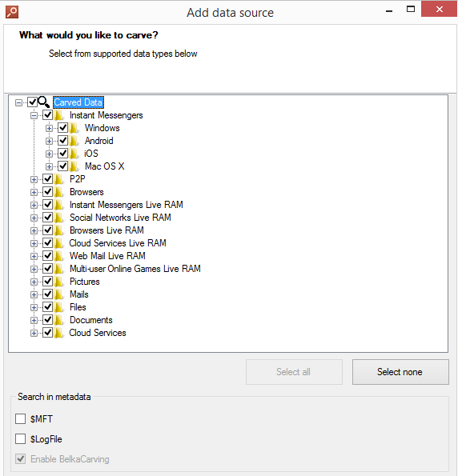Image resolution: width=458 pixels, height=476 pixels.
Task: Enable the $MFT metadata checkbox
Action: (20, 418)
